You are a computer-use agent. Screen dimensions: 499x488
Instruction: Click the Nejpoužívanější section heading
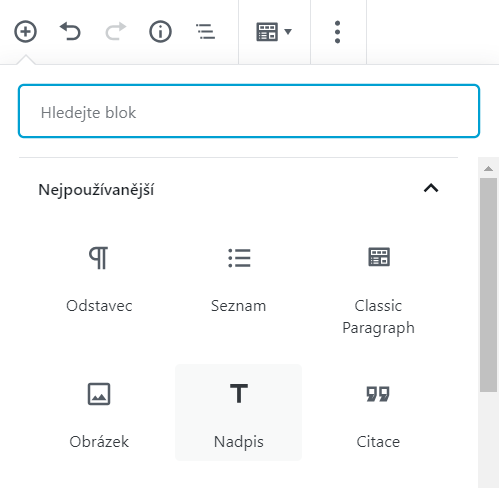click(x=96, y=190)
